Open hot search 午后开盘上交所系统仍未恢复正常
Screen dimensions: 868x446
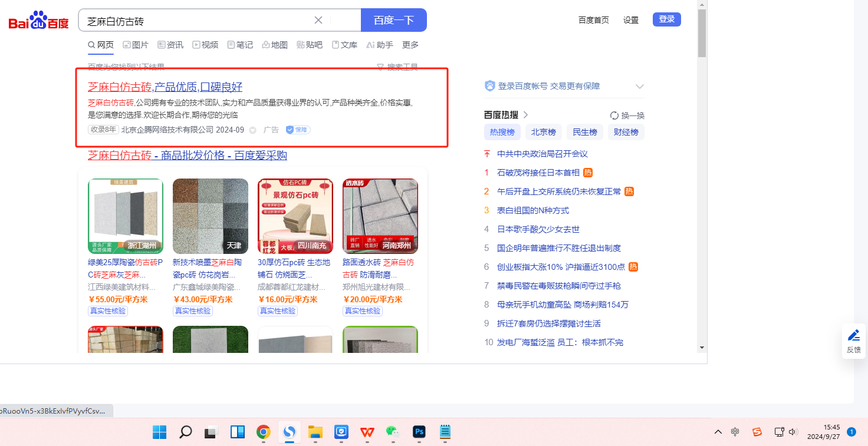(559, 191)
